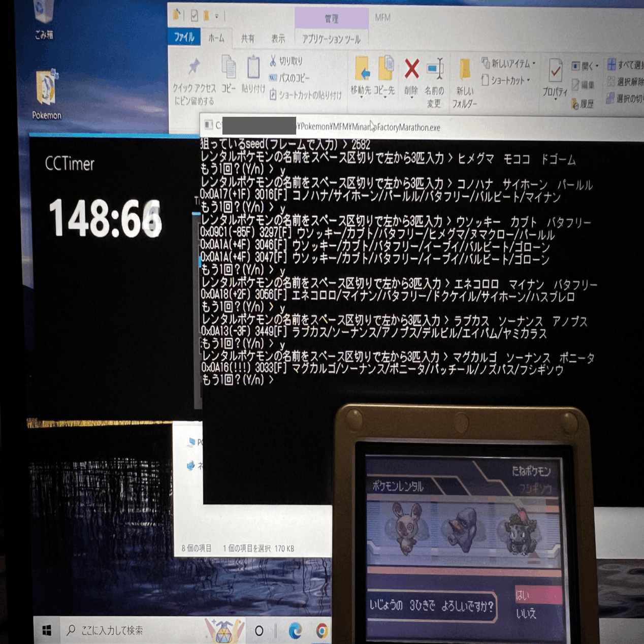Click the console prompt もう1回?(Y/n) last line

pos(238,380)
